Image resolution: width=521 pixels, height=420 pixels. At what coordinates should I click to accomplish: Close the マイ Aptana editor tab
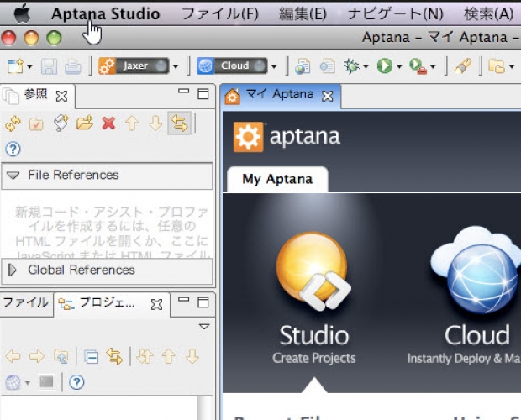tap(328, 97)
